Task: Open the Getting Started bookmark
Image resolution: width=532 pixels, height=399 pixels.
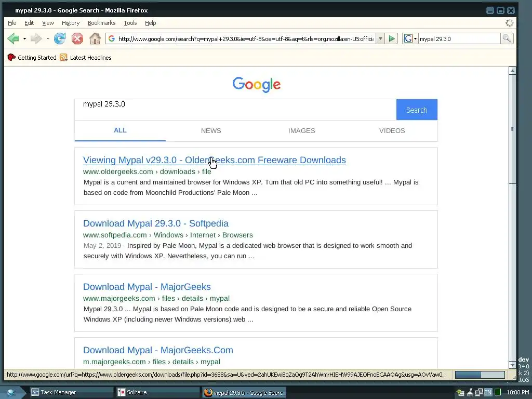Action: [x=32, y=58]
